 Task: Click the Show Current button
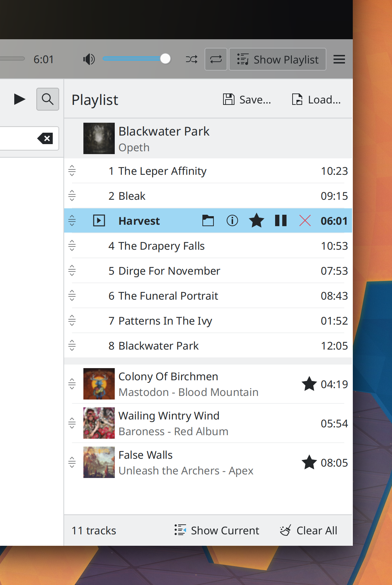point(217,530)
